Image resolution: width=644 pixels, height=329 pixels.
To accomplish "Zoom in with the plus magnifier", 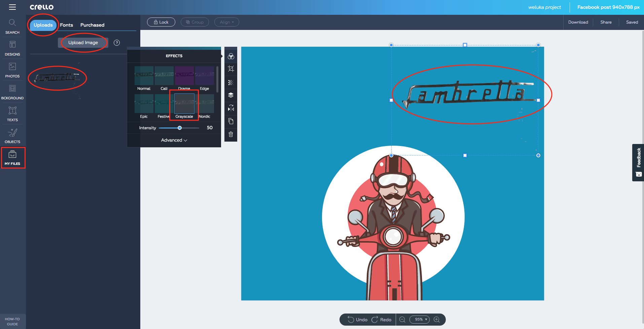I will tap(437, 320).
